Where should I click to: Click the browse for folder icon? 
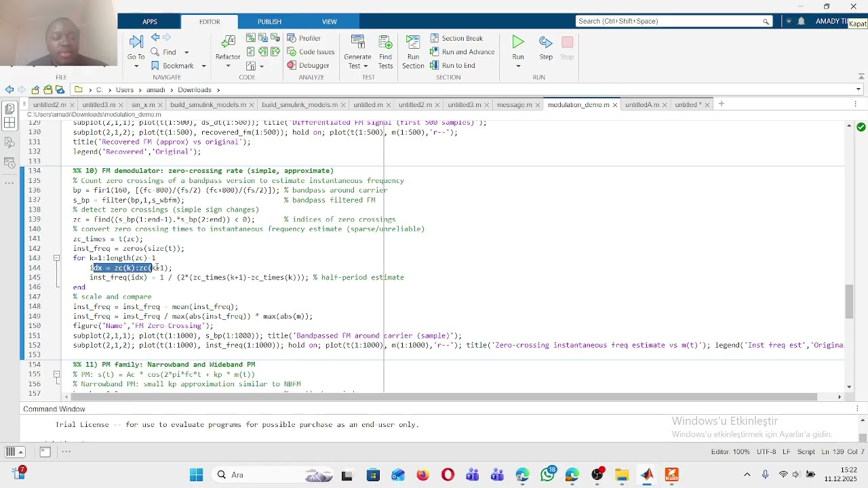(x=48, y=89)
